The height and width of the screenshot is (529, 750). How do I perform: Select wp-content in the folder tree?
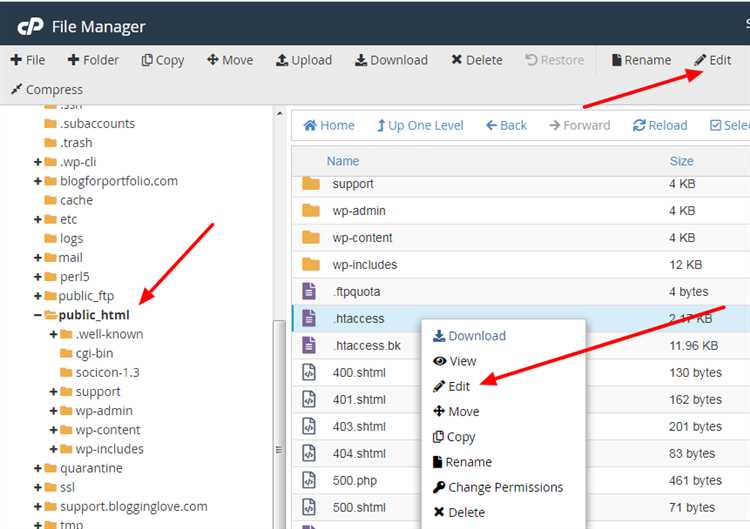108,430
